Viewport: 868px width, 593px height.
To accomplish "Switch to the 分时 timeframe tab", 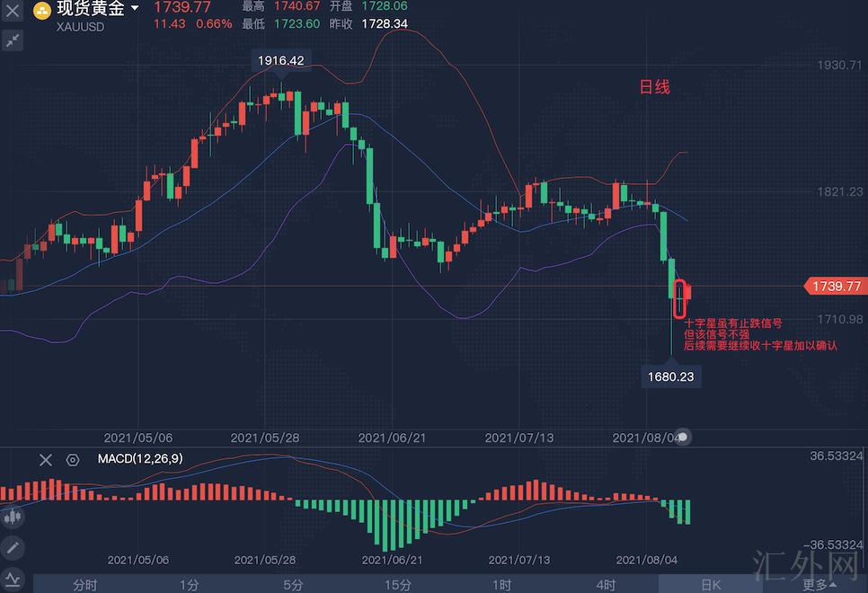I will click(x=84, y=584).
